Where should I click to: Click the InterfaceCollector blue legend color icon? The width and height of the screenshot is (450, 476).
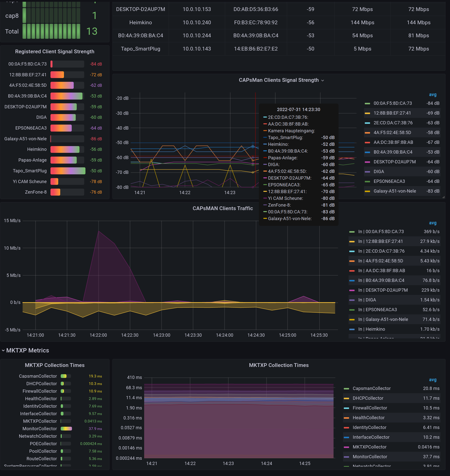pos(346,437)
